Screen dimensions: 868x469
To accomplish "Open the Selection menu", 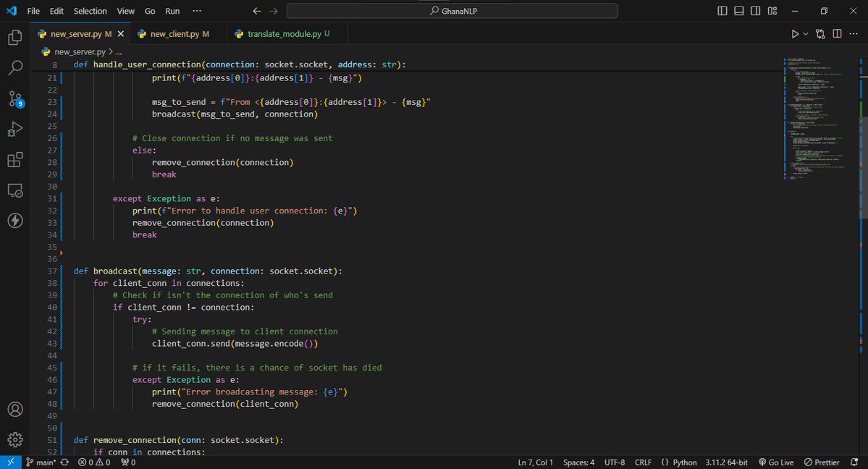I will pyautogui.click(x=90, y=11).
